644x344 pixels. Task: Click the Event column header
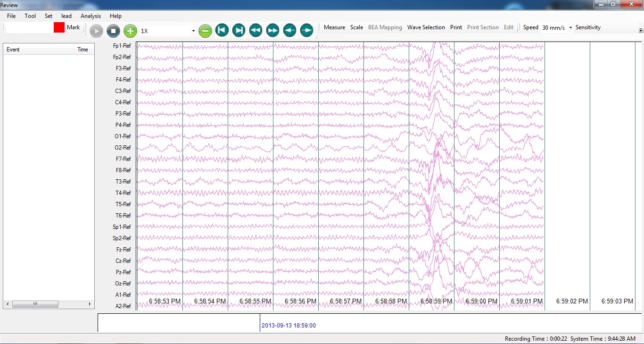(39, 50)
